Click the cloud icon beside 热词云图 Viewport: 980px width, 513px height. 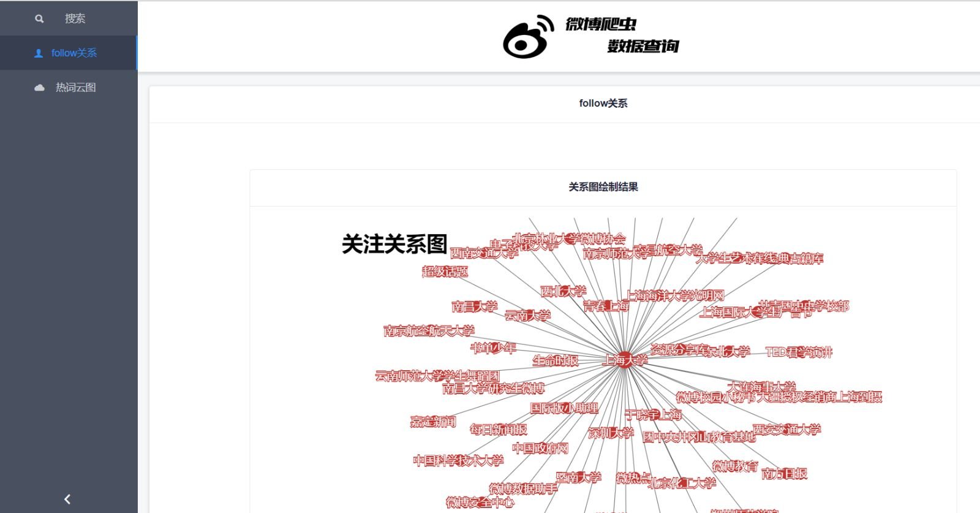39,88
